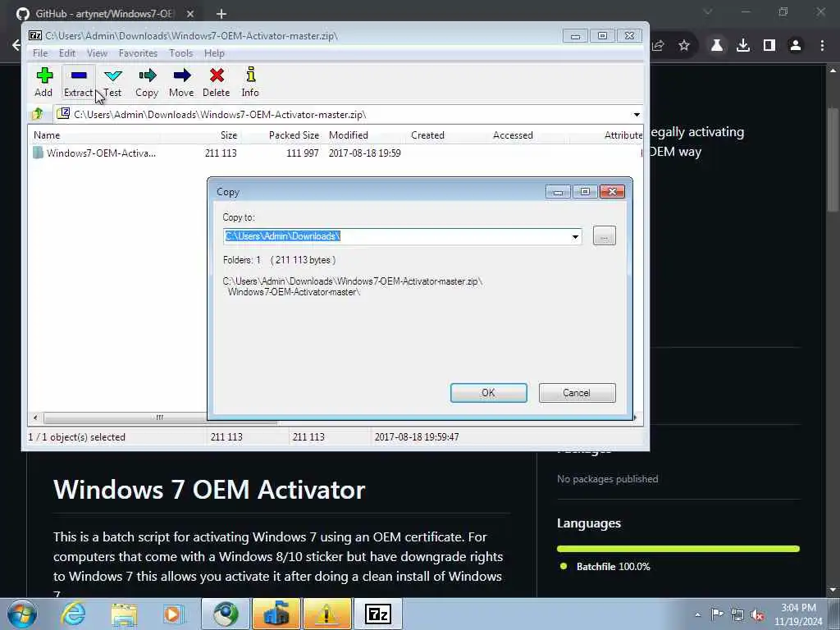The image size is (840, 630).
Task: Close the GitHub browser tab
Action: 190,13
